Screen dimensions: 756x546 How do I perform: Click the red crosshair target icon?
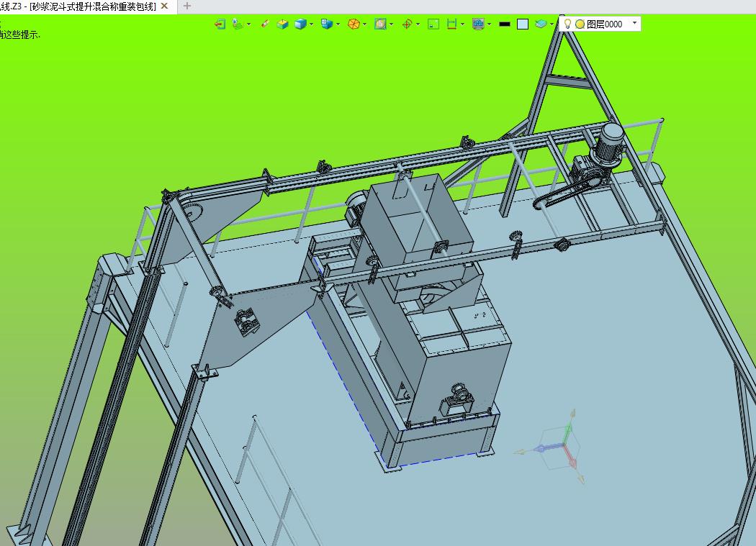pyautogui.click(x=407, y=24)
